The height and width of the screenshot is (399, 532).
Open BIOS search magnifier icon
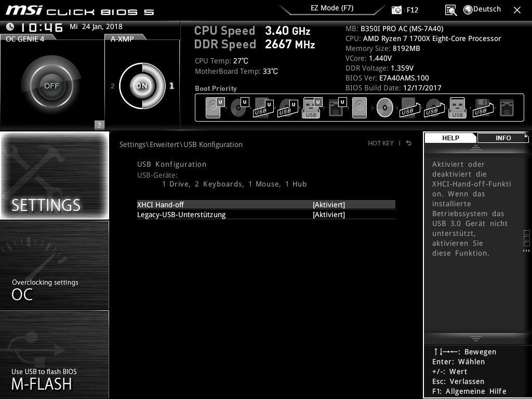[x=451, y=10]
